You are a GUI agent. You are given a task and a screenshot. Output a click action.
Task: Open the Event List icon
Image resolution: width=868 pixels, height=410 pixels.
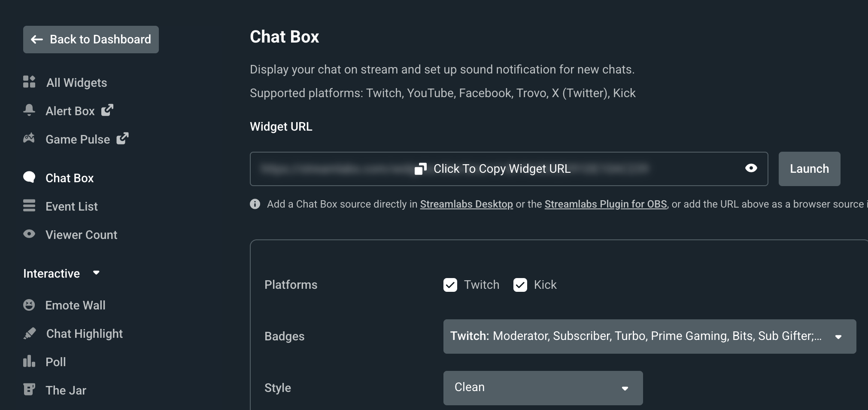tap(29, 206)
